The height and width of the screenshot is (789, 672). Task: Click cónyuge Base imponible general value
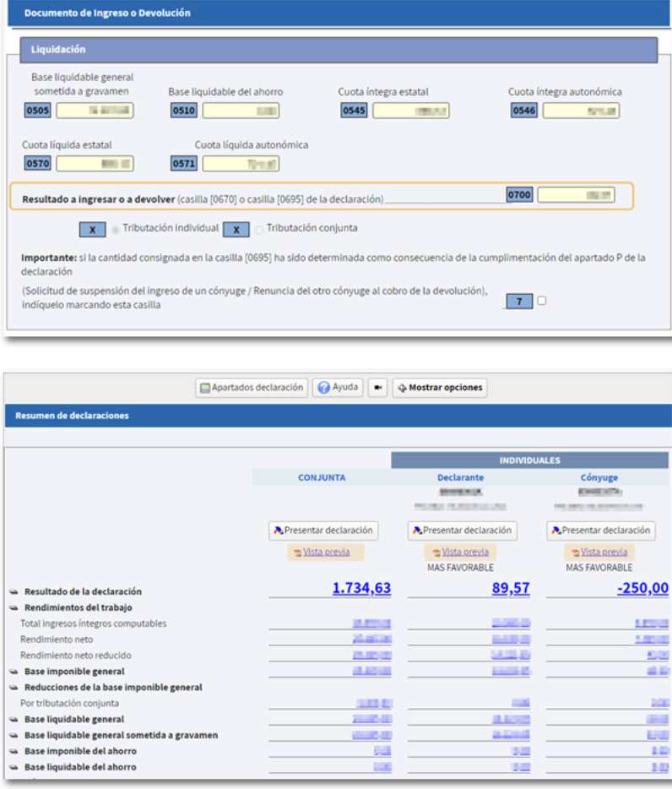[x=658, y=672]
